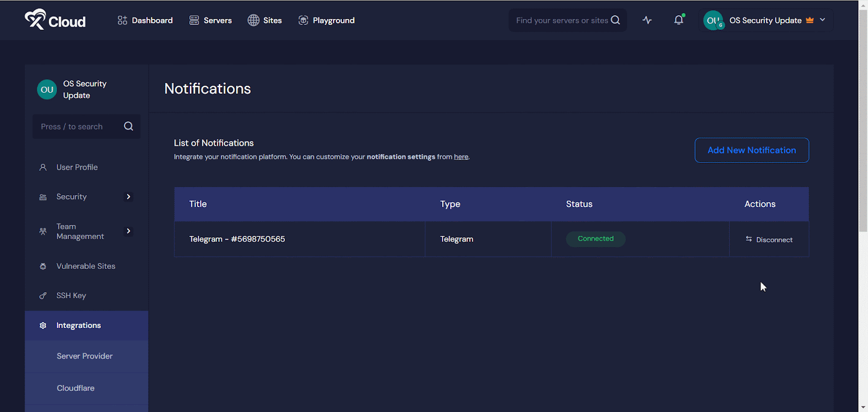
Task: Click the page vertical scrollbar thumb
Action: coord(863,120)
